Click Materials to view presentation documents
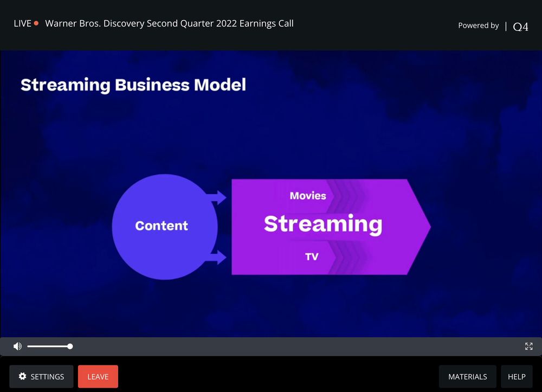This screenshot has width=542, height=392. click(x=467, y=376)
